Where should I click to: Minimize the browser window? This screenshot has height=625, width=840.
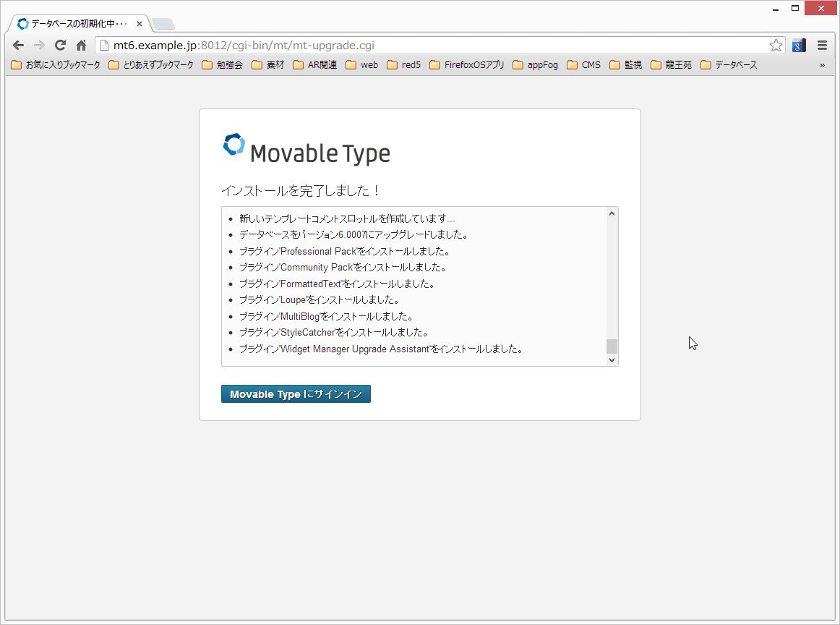point(775,9)
